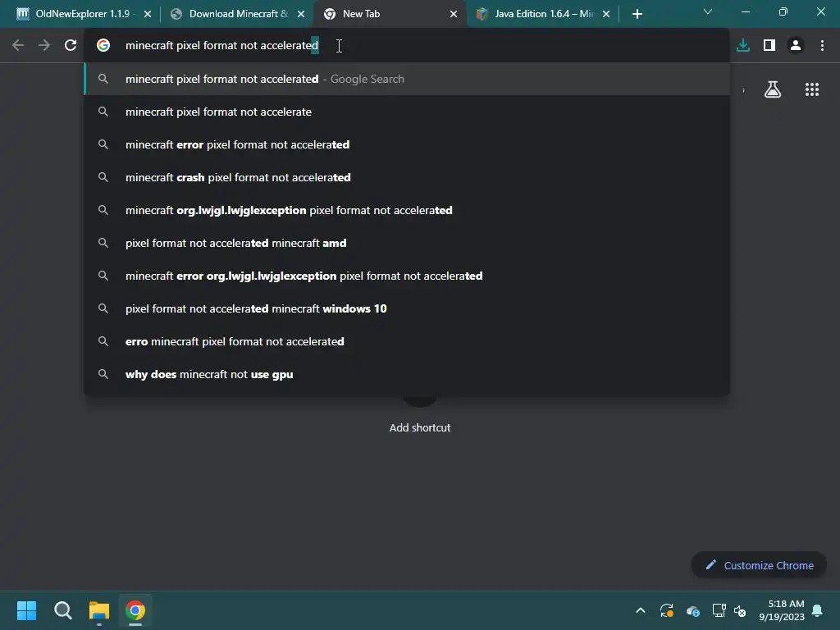Close the New Tab tab
840x630 pixels.
click(x=454, y=14)
